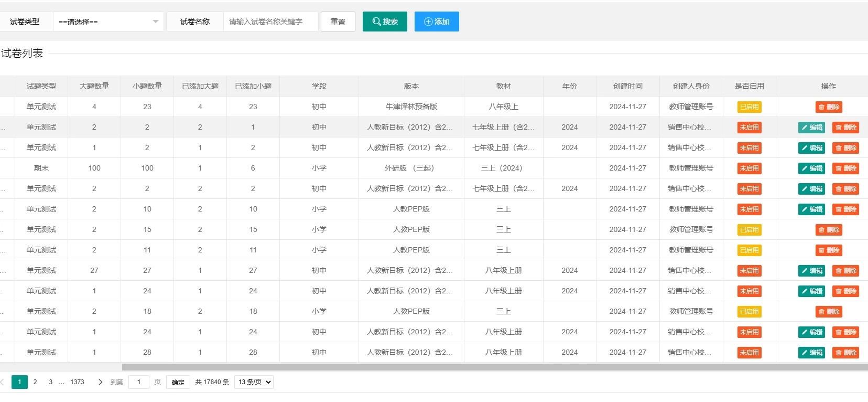Go to page 2 in pagination

pos(35,382)
